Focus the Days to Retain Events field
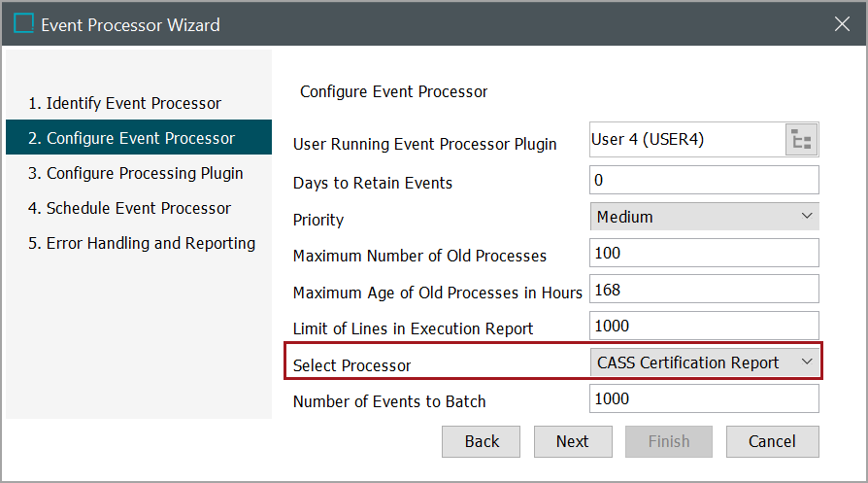Image resolution: width=868 pixels, height=483 pixels. (x=704, y=180)
